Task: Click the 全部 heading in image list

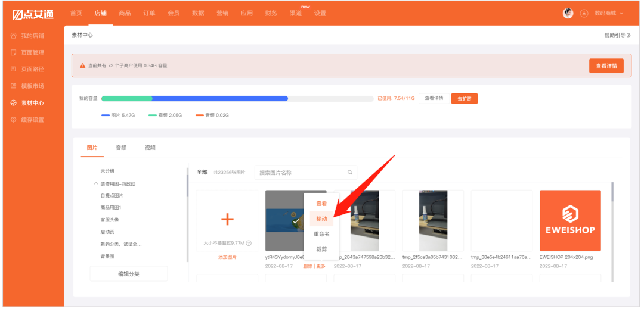Action: 202,172
